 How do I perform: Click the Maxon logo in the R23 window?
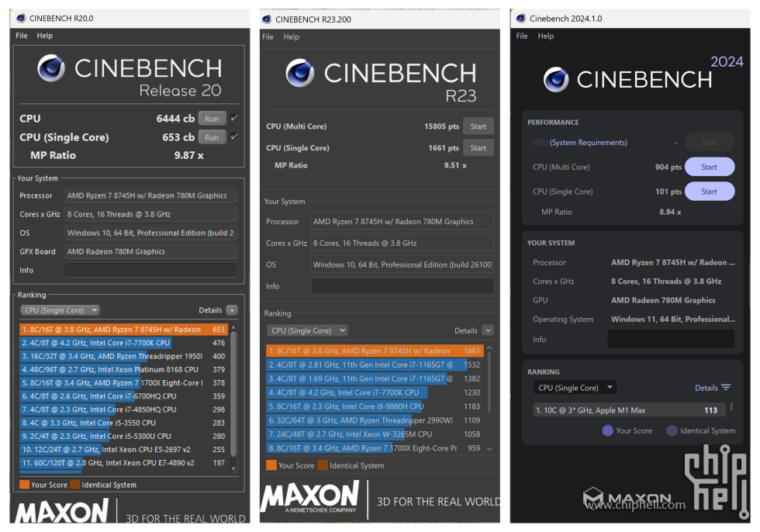pyautogui.click(x=310, y=496)
